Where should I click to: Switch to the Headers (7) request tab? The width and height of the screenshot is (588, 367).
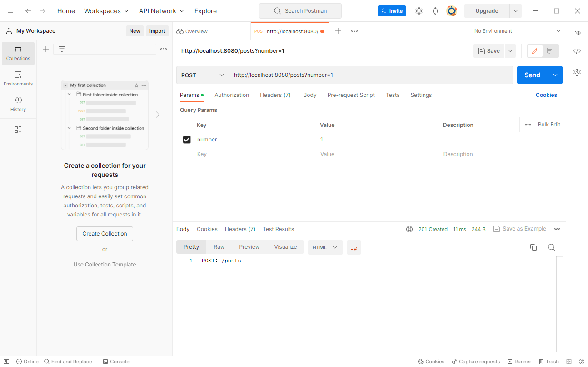(275, 95)
